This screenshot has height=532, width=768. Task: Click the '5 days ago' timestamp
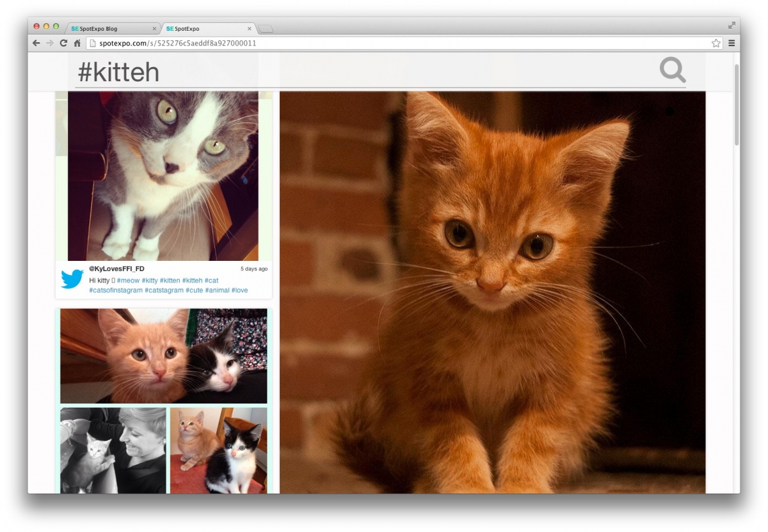pos(254,269)
